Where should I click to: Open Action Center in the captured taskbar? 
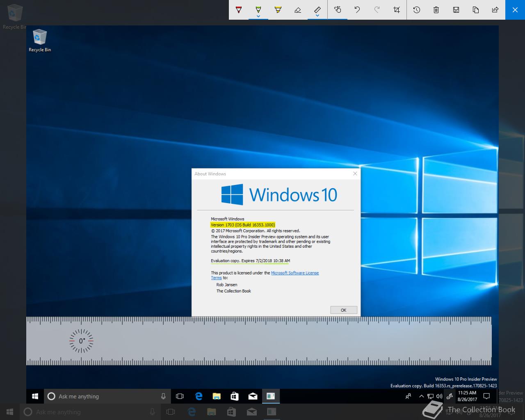click(487, 396)
